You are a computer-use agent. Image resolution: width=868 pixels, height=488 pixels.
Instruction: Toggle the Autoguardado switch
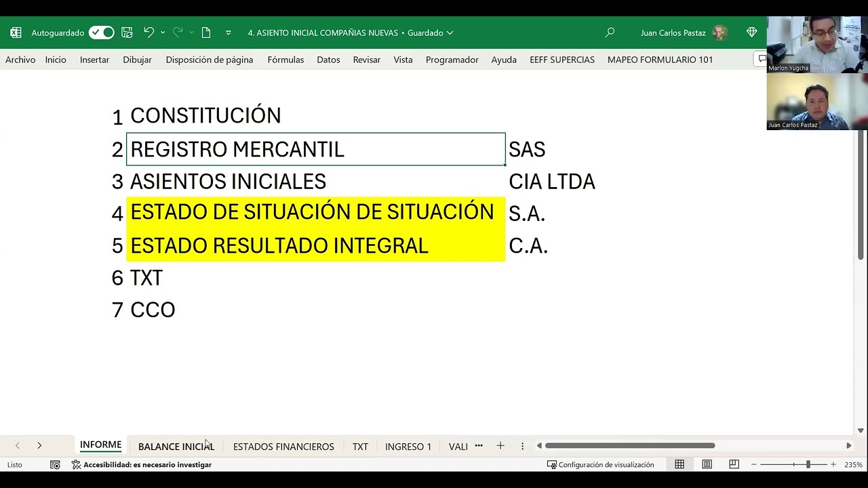coord(102,33)
